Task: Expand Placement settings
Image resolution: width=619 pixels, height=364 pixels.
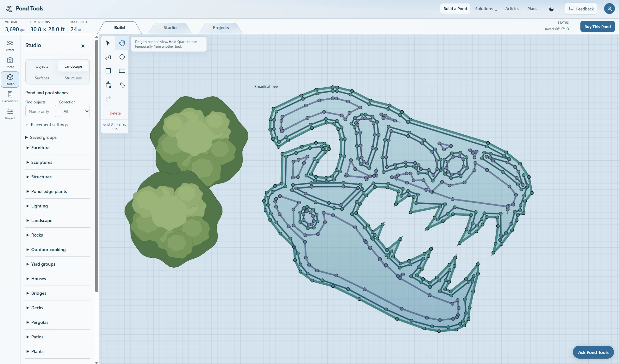Action: (46, 125)
